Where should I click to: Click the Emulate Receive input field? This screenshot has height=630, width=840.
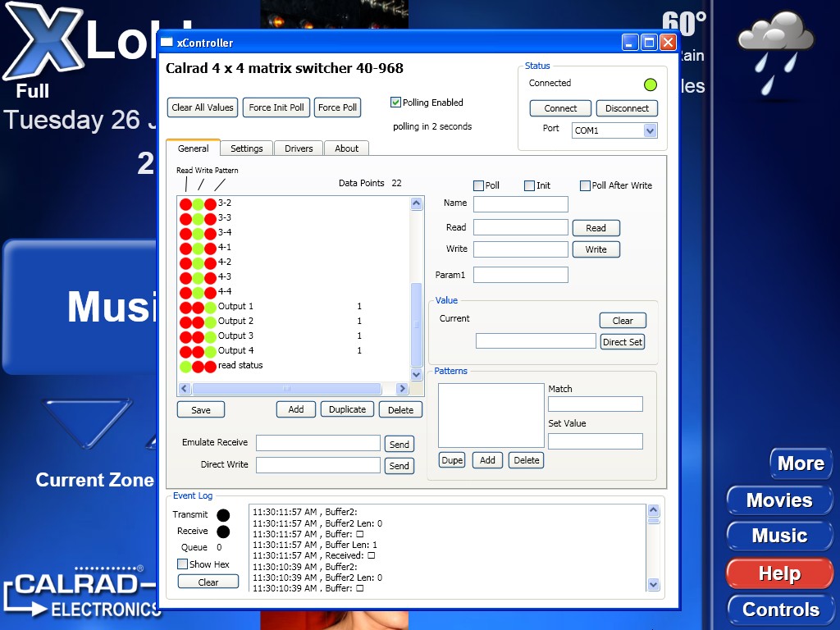(x=318, y=443)
